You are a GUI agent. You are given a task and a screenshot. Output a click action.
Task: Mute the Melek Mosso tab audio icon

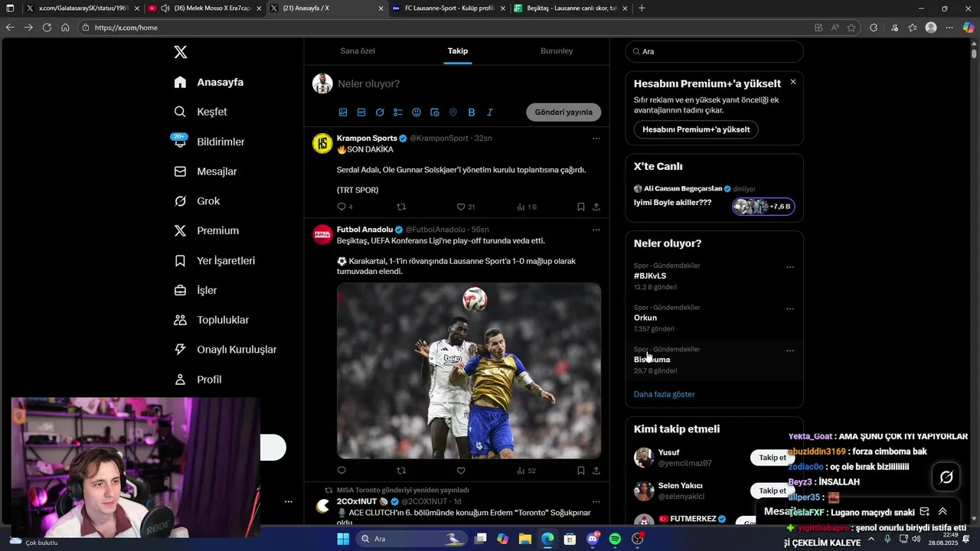tap(165, 8)
